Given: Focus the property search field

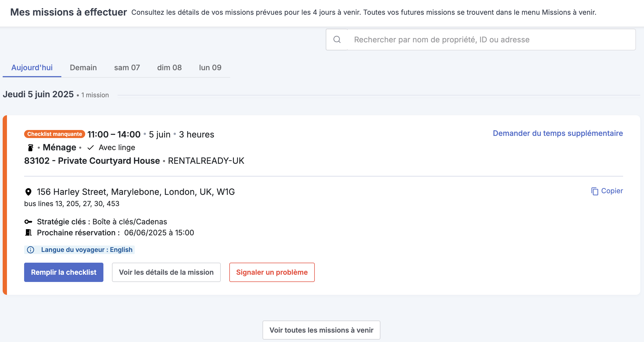Looking at the screenshot, I should click(492, 40).
